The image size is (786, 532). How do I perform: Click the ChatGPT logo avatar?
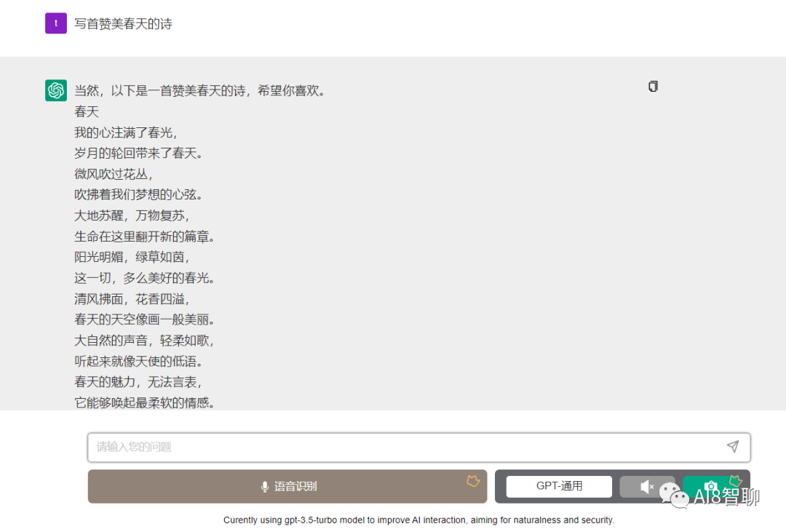point(56,90)
